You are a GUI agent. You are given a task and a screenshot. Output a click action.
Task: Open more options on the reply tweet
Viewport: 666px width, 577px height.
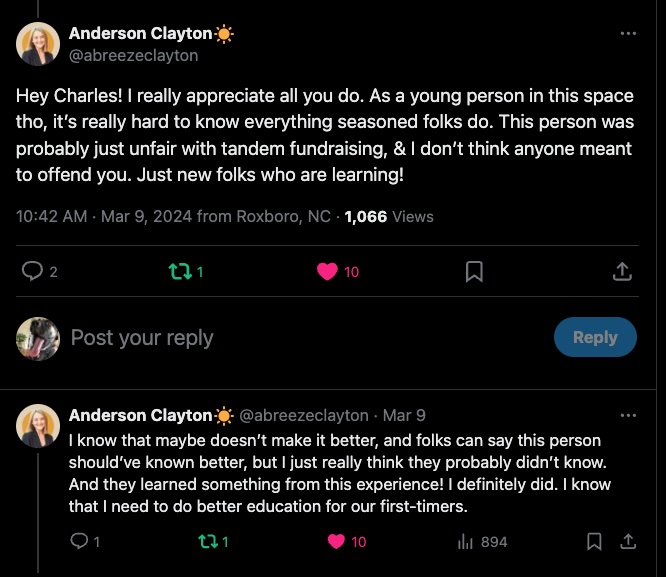tap(628, 415)
